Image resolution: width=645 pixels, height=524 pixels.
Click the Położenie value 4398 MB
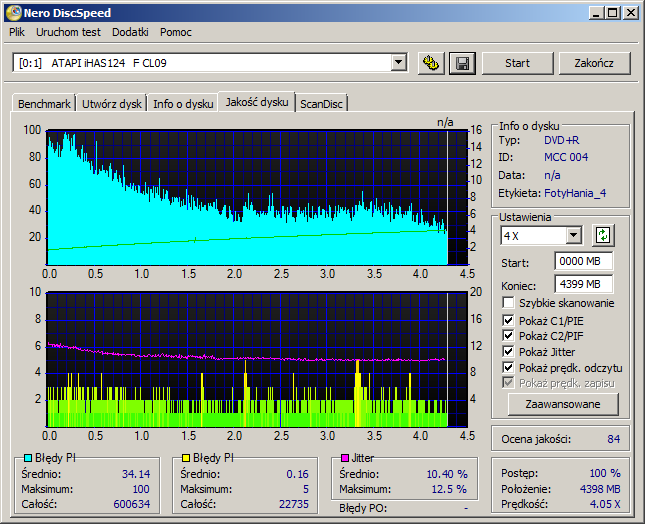(x=600, y=489)
